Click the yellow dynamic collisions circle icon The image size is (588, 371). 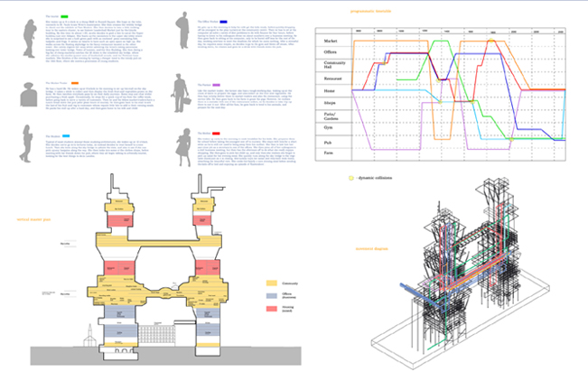350,179
